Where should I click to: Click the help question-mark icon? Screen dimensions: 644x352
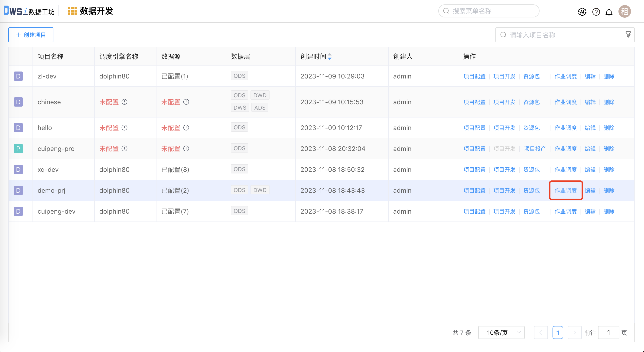(596, 12)
